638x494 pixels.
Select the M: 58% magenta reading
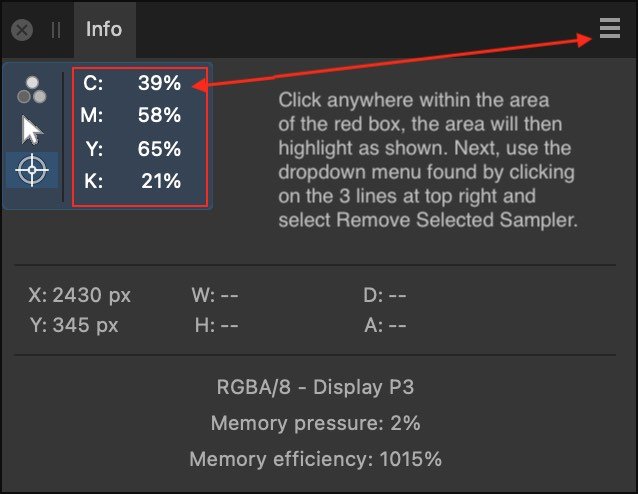click(x=131, y=115)
